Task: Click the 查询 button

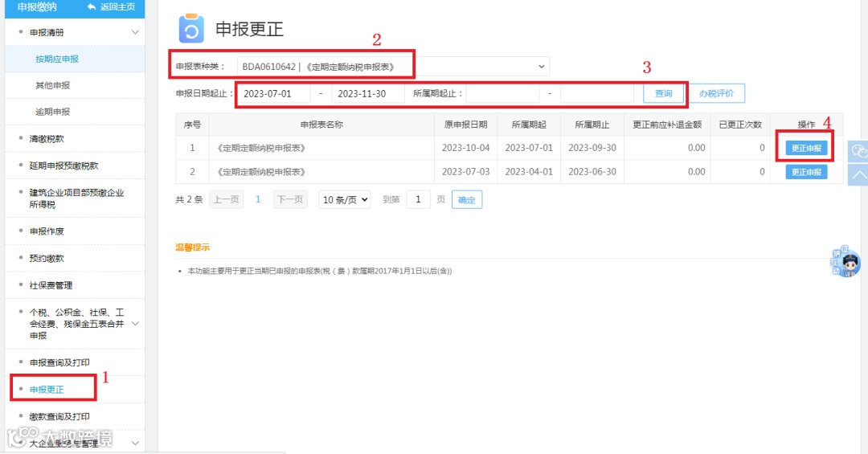Action: pyautogui.click(x=663, y=93)
